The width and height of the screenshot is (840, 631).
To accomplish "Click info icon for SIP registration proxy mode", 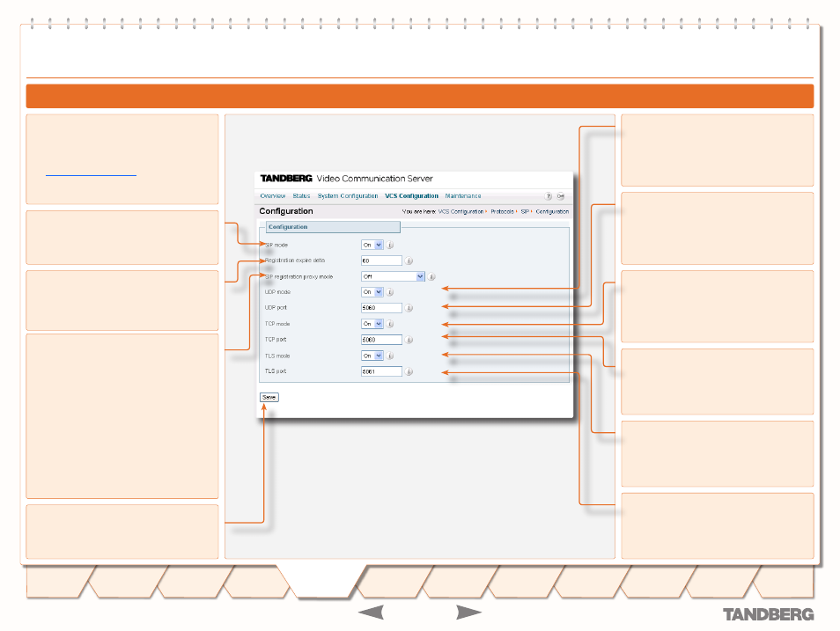I will click(432, 276).
